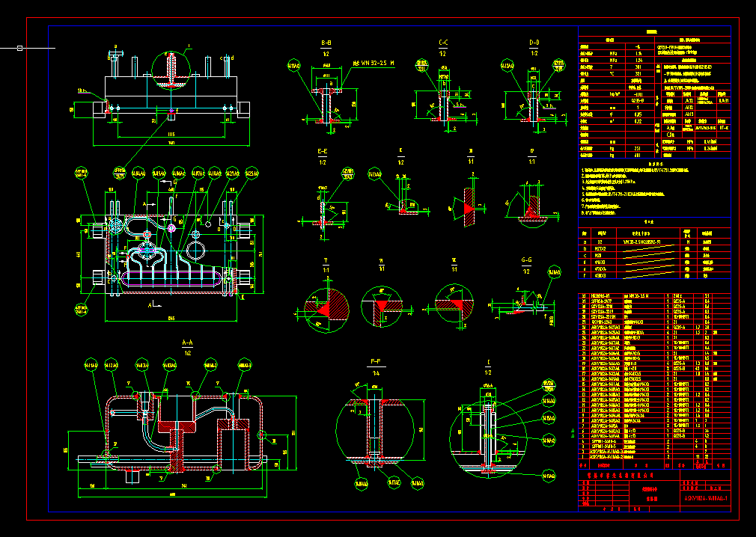
Task: Select the leftmost hexagon balloon above A-A section
Action: point(91,364)
